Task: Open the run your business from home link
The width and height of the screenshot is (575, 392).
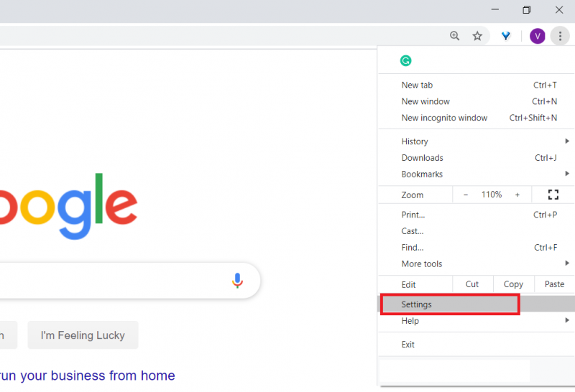Action: 87,375
